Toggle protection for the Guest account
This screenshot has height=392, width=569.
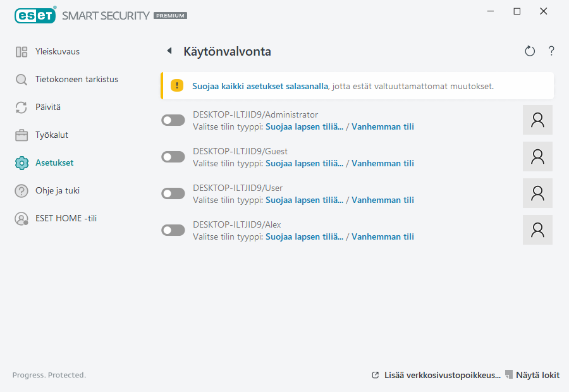(x=173, y=156)
